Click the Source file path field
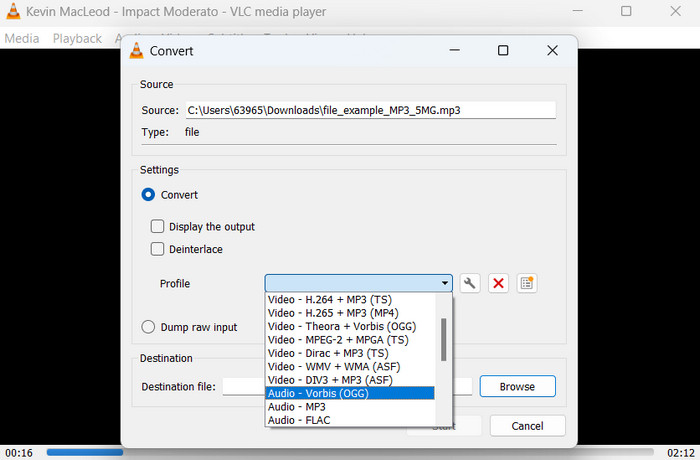Image resolution: width=700 pixels, height=460 pixels. (x=371, y=110)
